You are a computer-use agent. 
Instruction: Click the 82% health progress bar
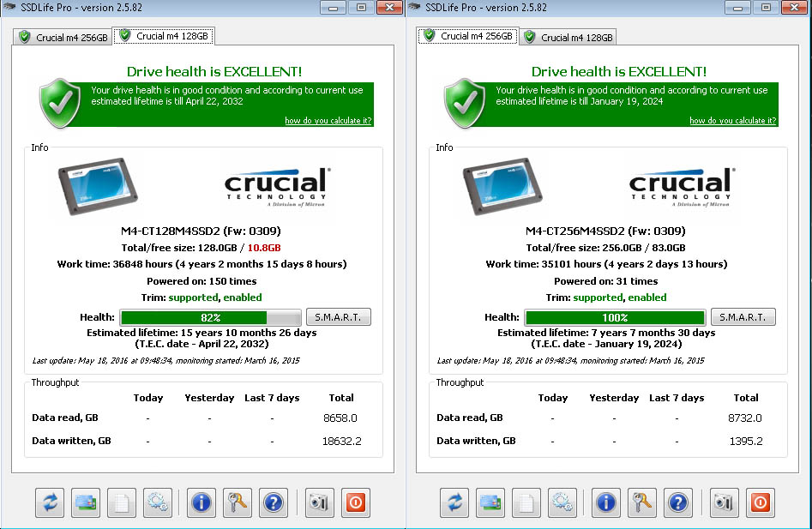[210, 317]
